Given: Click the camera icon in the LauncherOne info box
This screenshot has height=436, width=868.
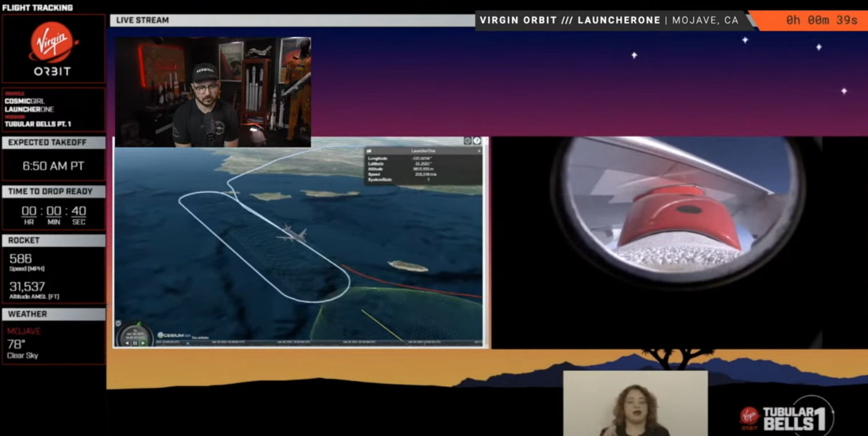Looking at the screenshot, I should (x=369, y=150).
